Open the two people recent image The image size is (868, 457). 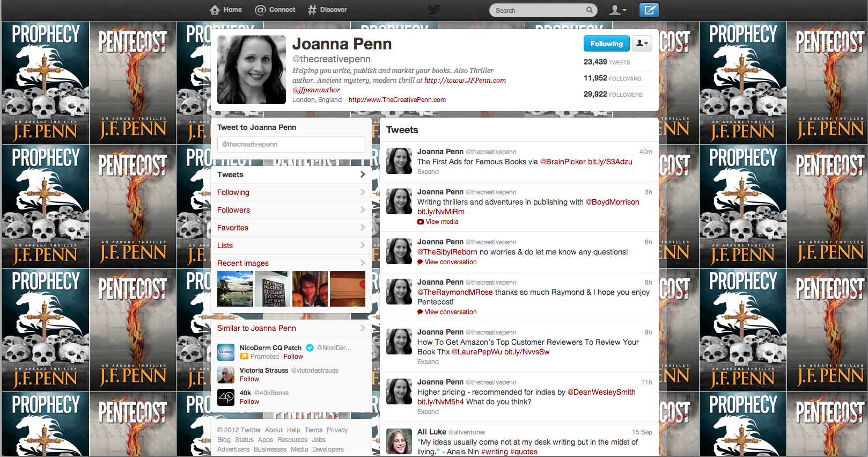coord(310,289)
